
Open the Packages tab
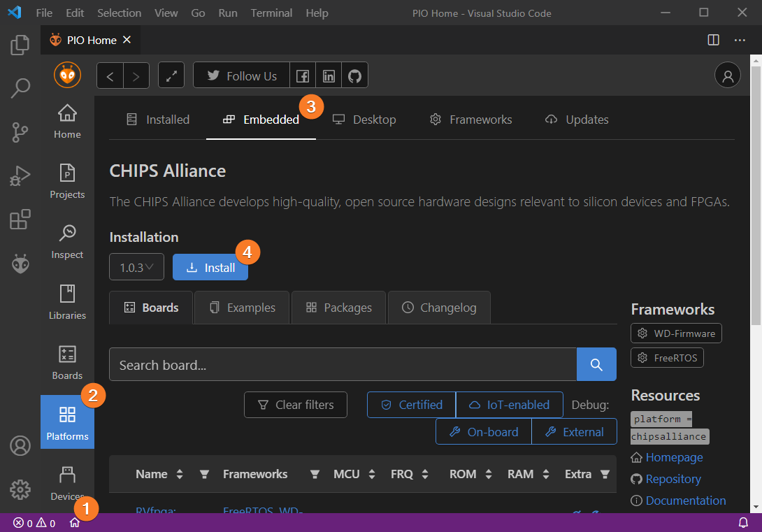(x=339, y=308)
